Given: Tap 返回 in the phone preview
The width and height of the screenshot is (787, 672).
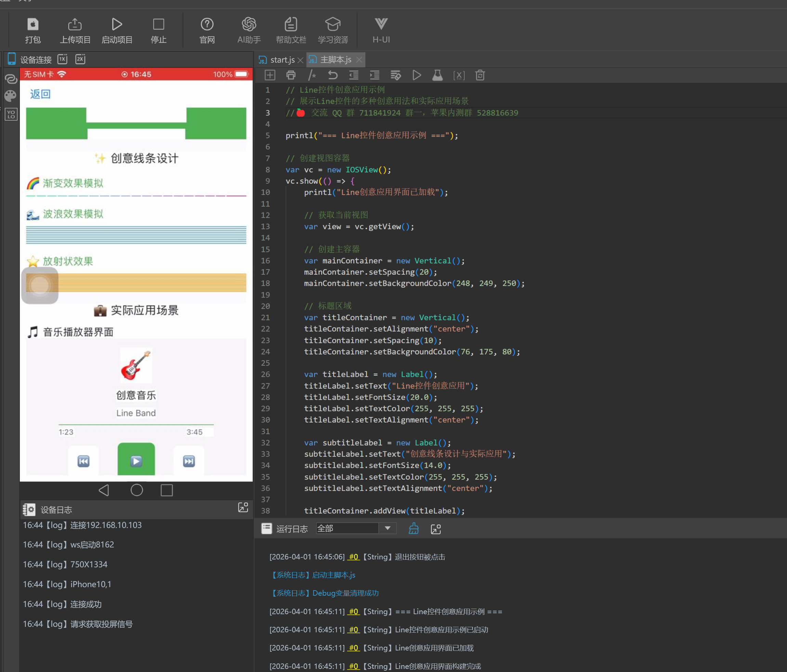Looking at the screenshot, I should [40, 94].
